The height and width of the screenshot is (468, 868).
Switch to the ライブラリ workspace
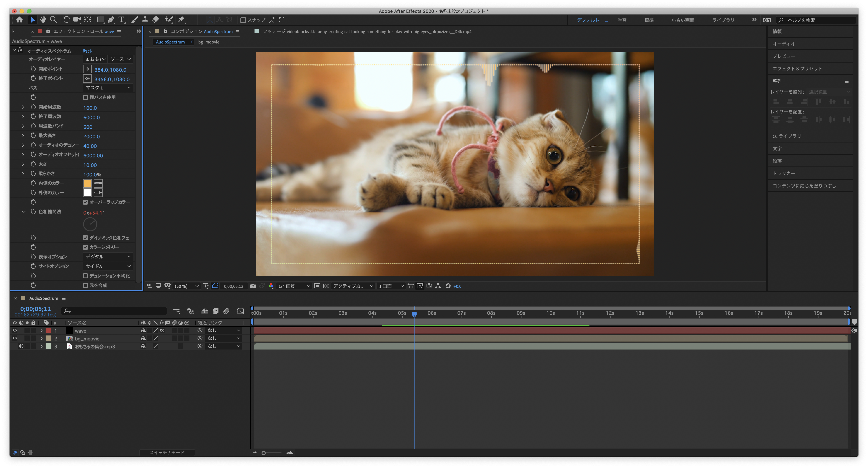click(x=723, y=20)
